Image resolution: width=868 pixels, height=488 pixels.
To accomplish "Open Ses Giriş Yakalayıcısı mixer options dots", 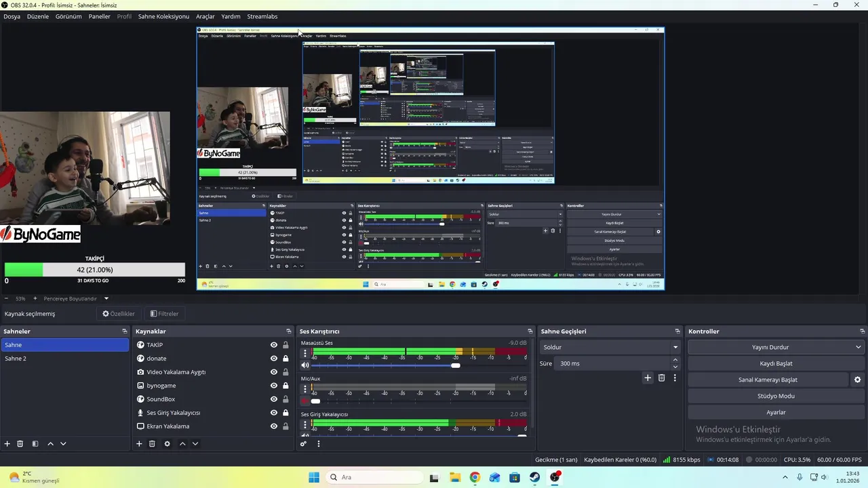I will pyautogui.click(x=305, y=424).
